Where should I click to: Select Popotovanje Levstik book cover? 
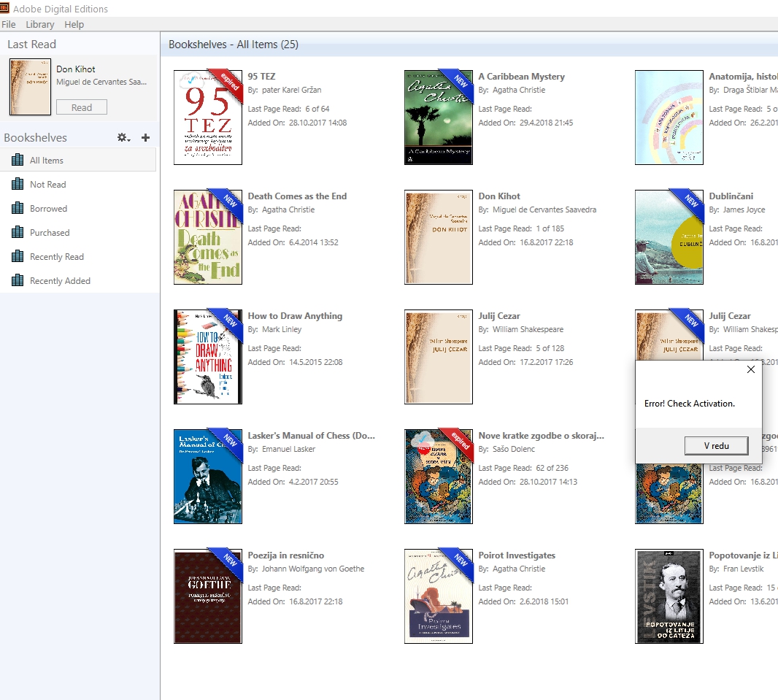669,596
